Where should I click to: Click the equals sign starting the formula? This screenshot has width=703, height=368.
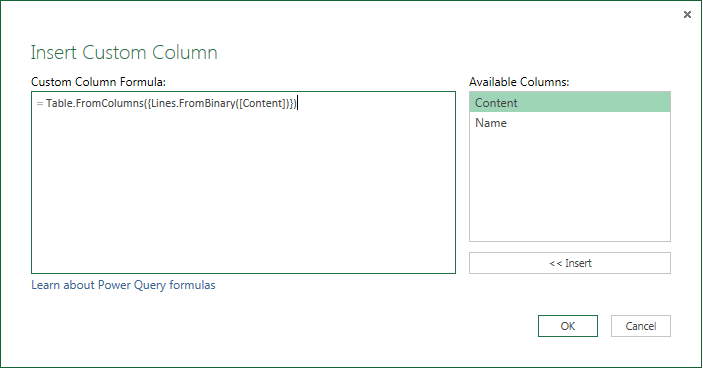pos(40,104)
